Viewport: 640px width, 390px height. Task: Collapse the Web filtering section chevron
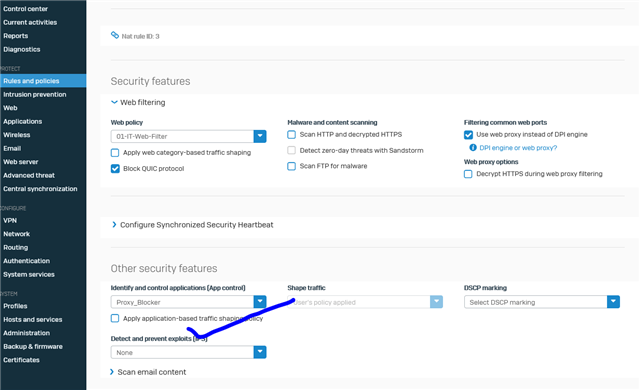click(x=114, y=102)
